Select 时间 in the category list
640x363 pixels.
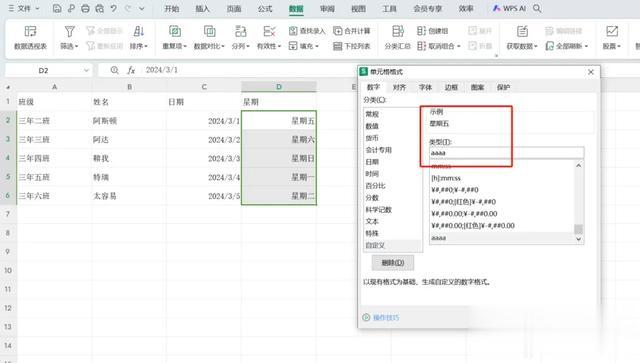pyautogui.click(x=393, y=174)
